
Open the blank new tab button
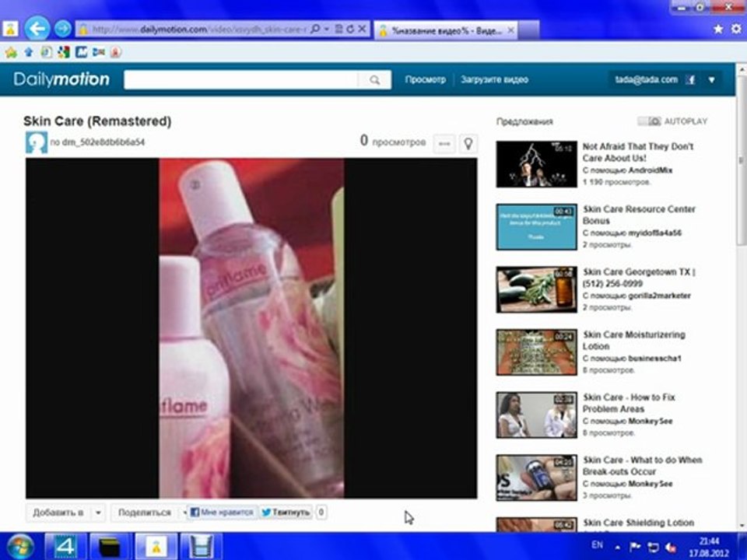tap(529, 30)
